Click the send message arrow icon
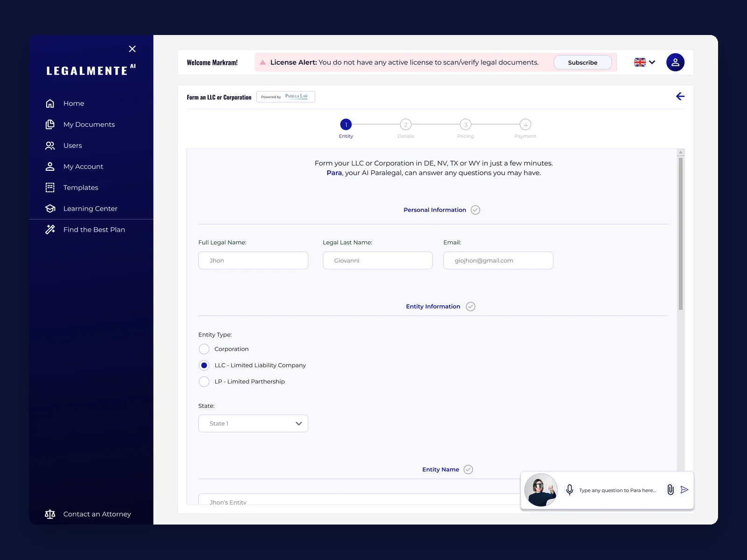Image resolution: width=747 pixels, height=560 pixels. (x=684, y=490)
